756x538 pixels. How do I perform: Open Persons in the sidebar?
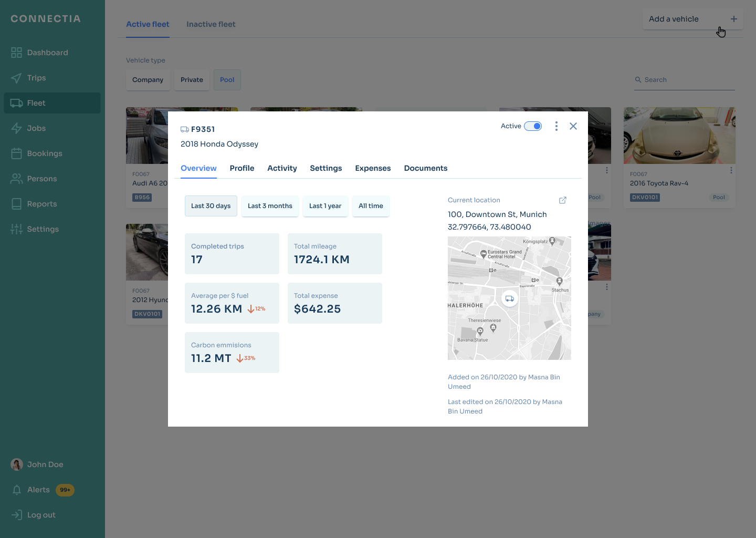(x=52, y=179)
